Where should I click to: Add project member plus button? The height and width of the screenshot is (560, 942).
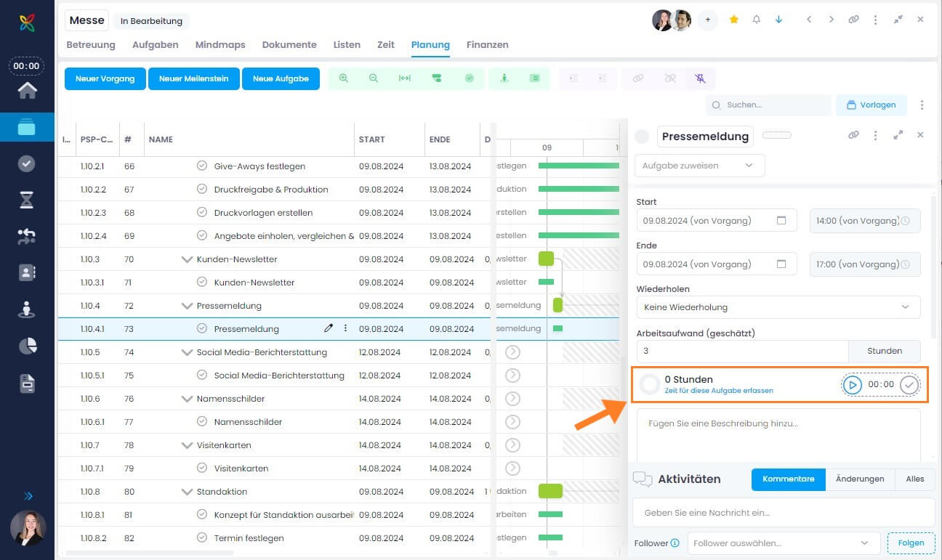click(x=708, y=20)
